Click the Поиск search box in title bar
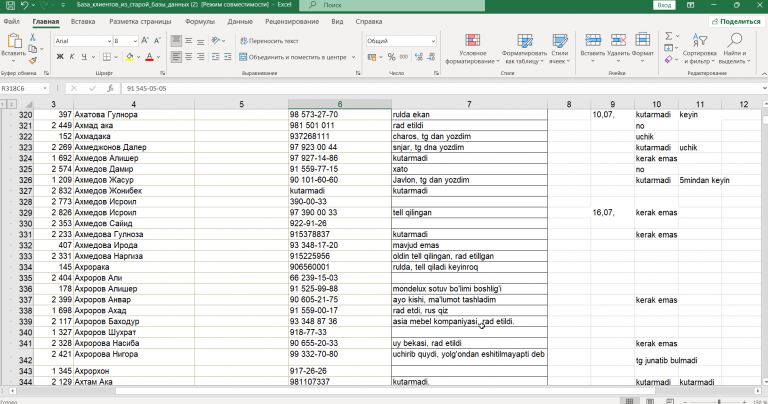The image size is (768, 404). pyautogui.click(x=394, y=5)
